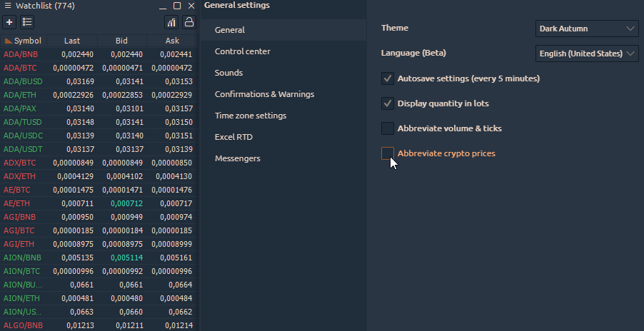Viewport: 644px width, 331px height.
Task: Click the sort triangle beside Symbol header
Action: coord(9,41)
